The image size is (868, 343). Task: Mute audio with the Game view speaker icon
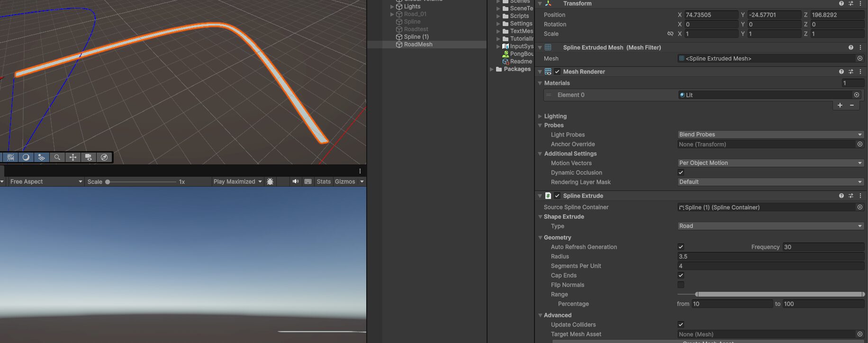click(x=295, y=181)
